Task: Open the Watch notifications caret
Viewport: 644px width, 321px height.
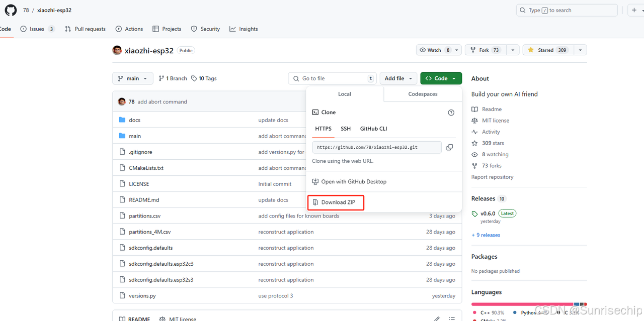Action: pos(456,50)
